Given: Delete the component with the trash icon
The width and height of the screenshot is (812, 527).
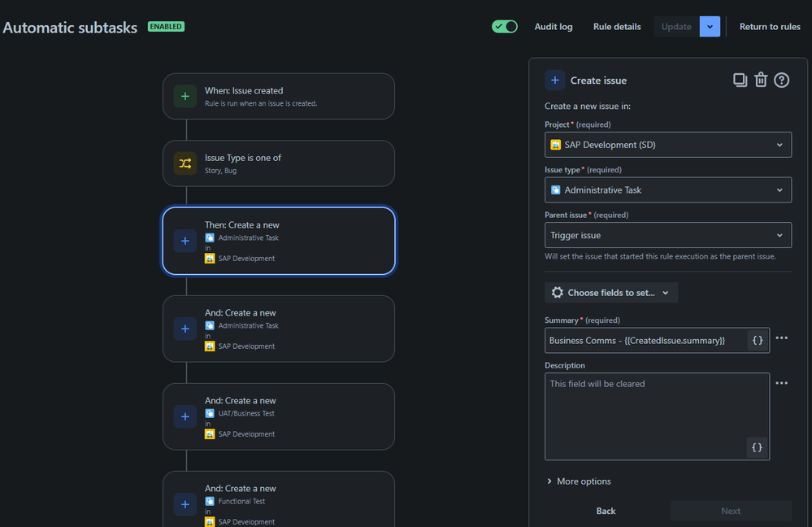Looking at the screenshot, I should tap(761, 80).
